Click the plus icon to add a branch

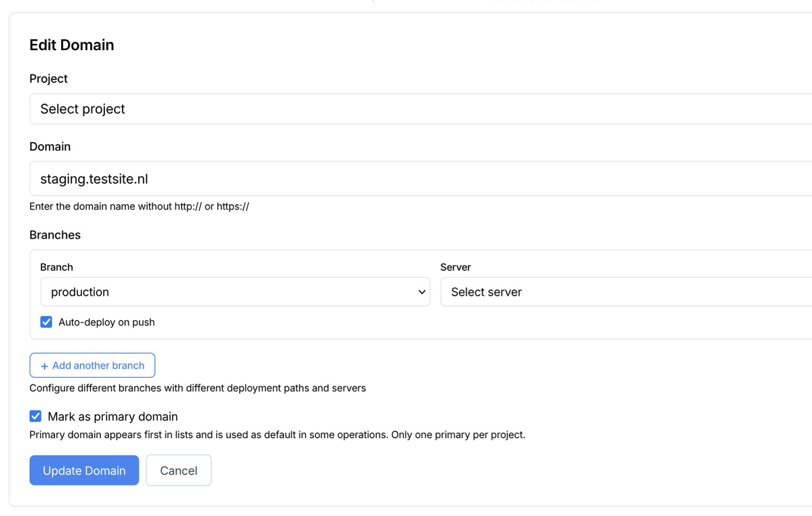coord(42,365)
